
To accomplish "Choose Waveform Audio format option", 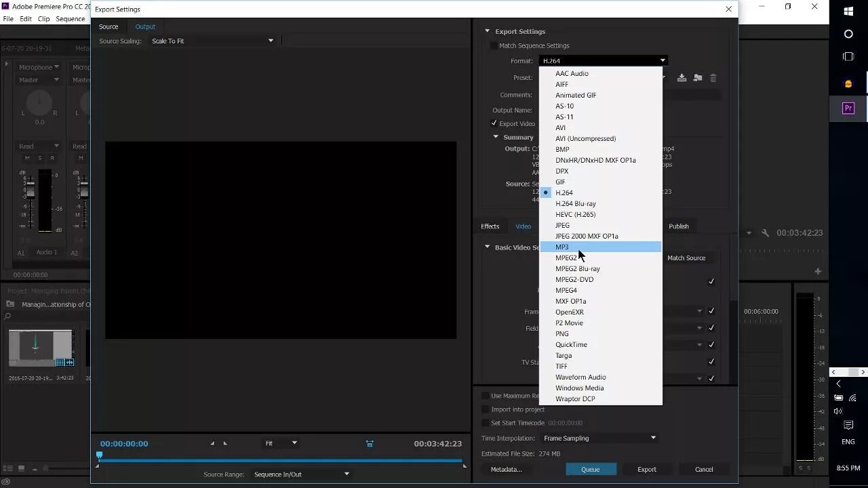I will click(x=601, y=377).
